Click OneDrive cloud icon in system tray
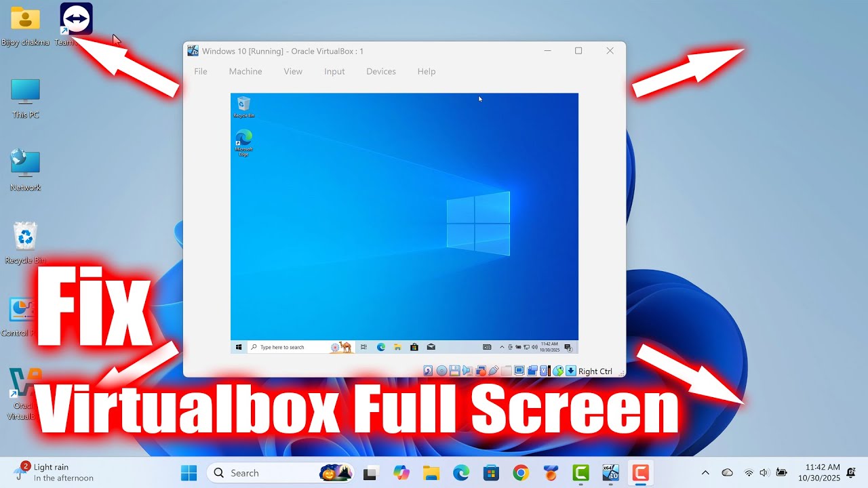 click(727, 472)
